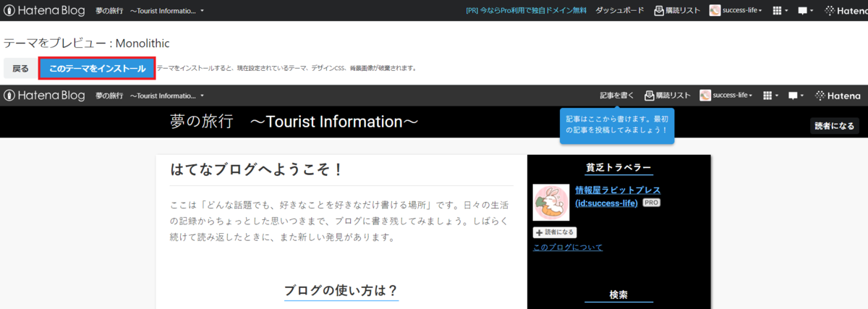
Task: Click the 読者になる button in blog header
Action: click(x=834, y=126)
